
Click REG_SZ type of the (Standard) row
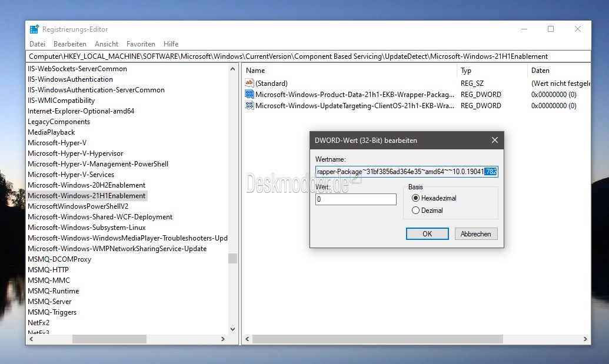point(472,83)
